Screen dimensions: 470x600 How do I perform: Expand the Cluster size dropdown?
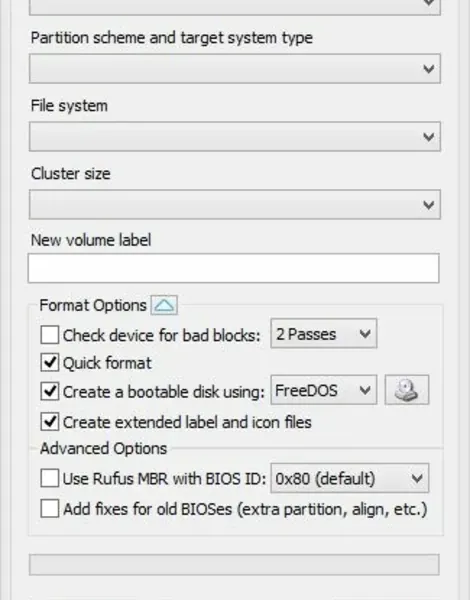[x=235, y=204]
